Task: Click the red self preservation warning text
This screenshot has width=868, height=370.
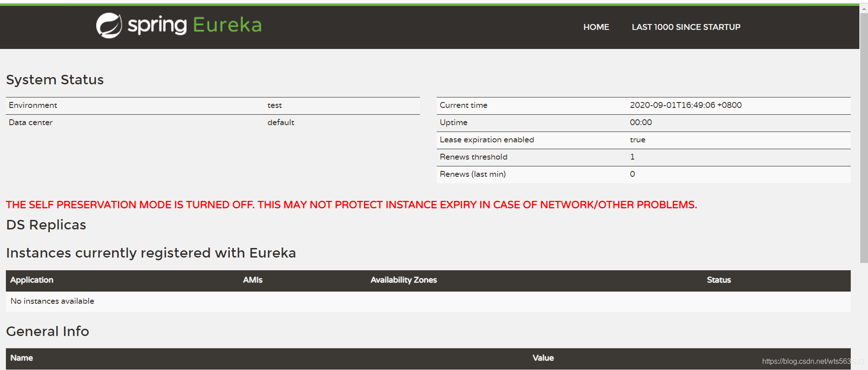Action: pos(351,205)
